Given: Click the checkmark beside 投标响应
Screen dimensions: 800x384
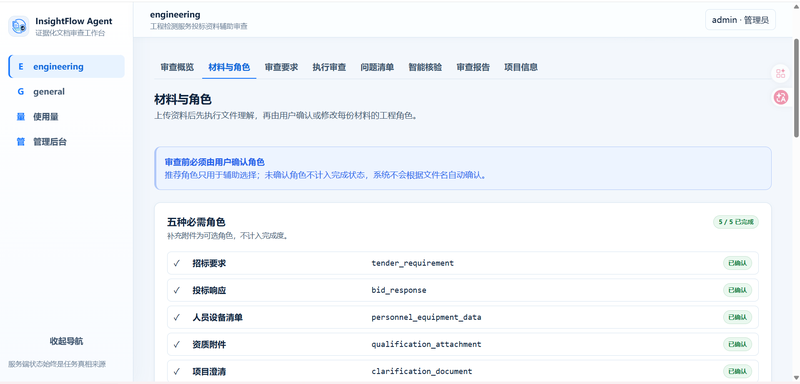Looking at the screenshot, I should [x=177, y=290].
